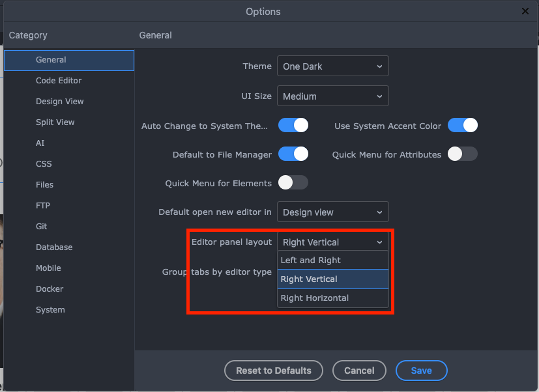Click the Cancel button
Image resolution: width=539 pixels, height=392 pixels.
tap(359, 371)
